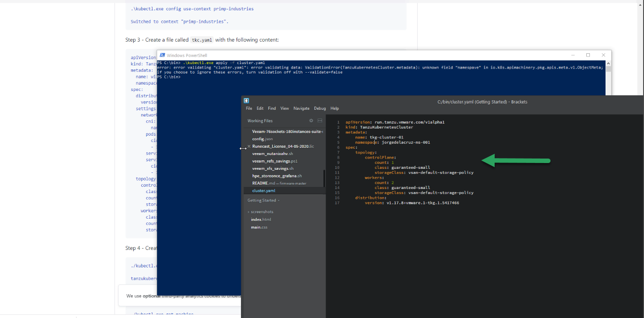Open the Navigate menu in Brackets
This screenshot has width=644, height=318.
(301, 108)
